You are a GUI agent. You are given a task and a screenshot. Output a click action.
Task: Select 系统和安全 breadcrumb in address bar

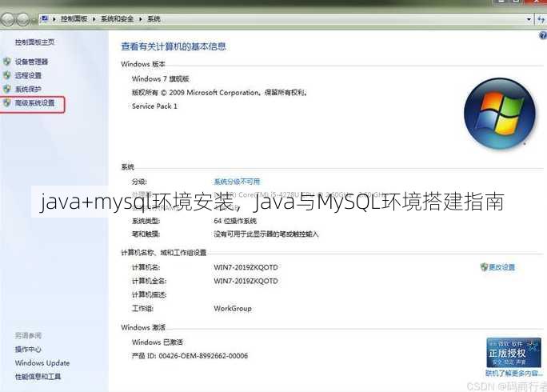tap(118, 19)
